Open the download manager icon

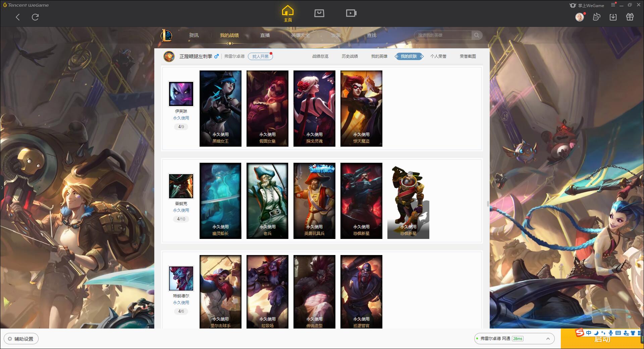click(613, 17)
